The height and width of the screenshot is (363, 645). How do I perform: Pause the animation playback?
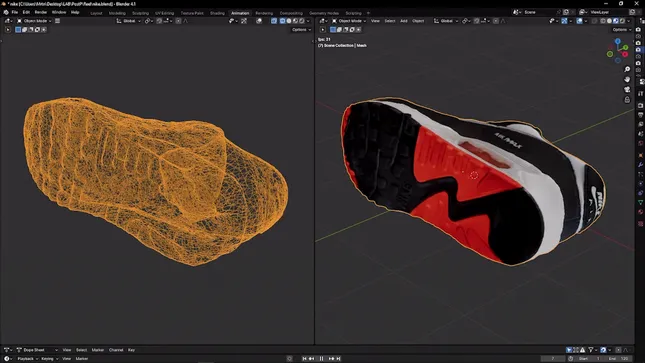pyautogui.click(x=321, y=358)
